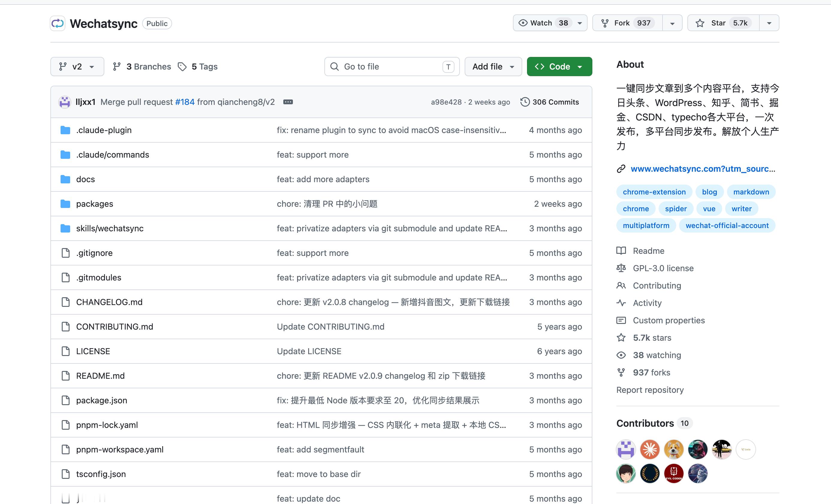Image resolution: width=831 pixels, height=504 pixels.
Task: Open CONTRIBUTING.md file
Action: pyautogui.click(x=115, y=327)
